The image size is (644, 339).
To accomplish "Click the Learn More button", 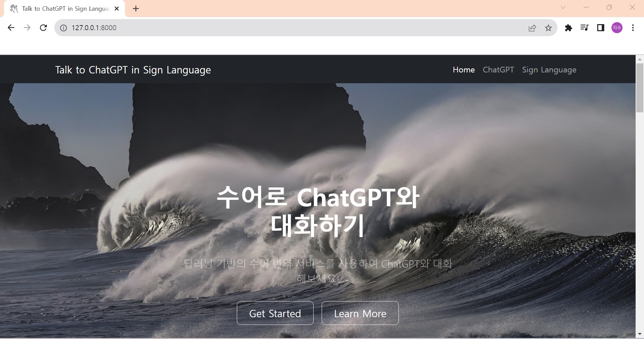I will click(360, 313).
